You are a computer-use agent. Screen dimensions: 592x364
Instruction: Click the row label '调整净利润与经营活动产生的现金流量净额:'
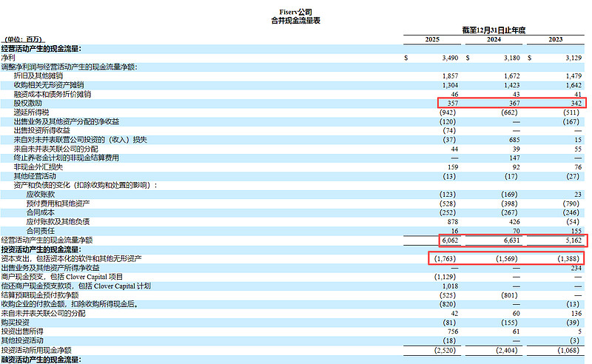pyautogui.click(x=69, y=67)
